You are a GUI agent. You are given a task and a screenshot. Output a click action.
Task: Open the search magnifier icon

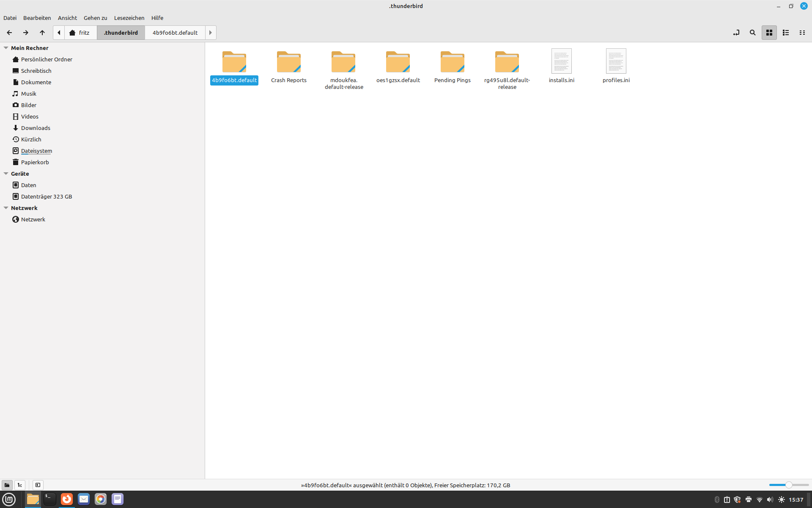(x=752, y=33)
